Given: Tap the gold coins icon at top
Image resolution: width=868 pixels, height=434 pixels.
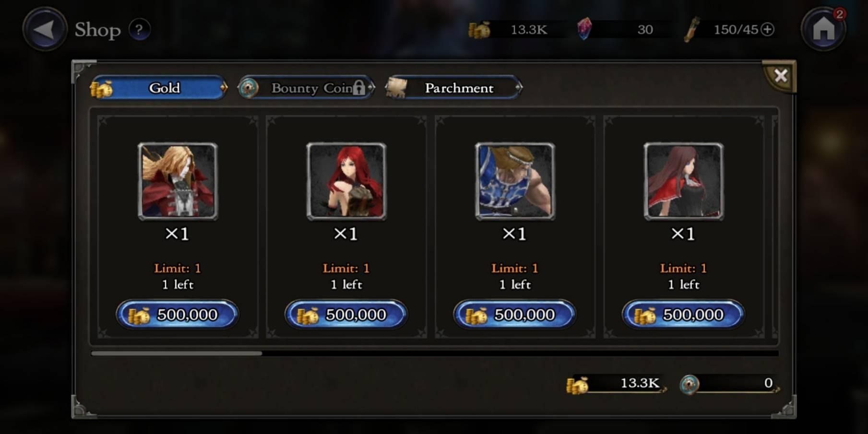Looking at the screenshot, I should pyautogui.click(x=479, y=30).
